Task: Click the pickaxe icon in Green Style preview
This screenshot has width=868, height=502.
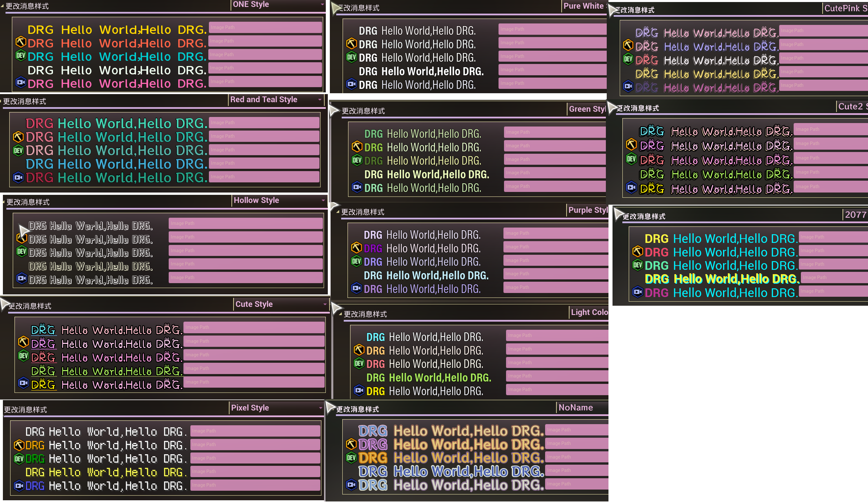Action: pyautogui.click(x=357, y=146)
